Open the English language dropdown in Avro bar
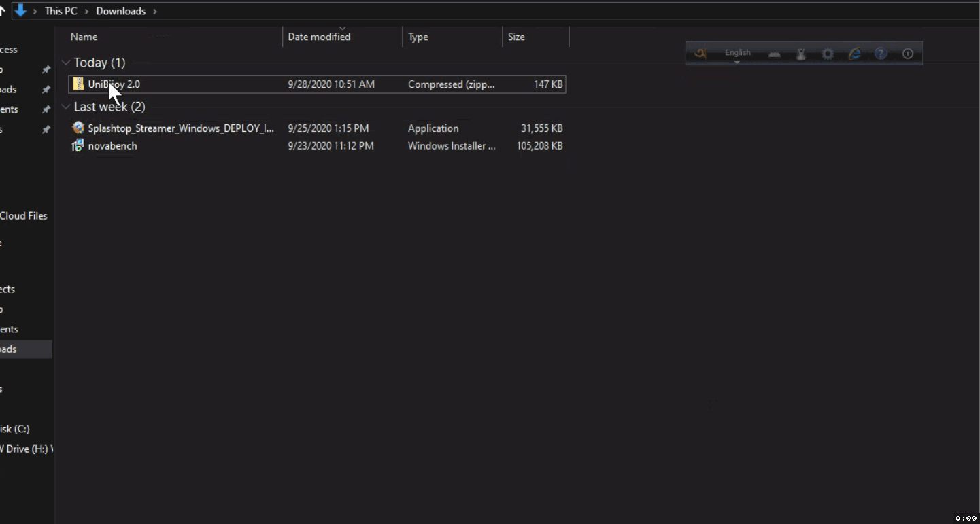This screenshot has width=980, height=524. click(737, 54)
